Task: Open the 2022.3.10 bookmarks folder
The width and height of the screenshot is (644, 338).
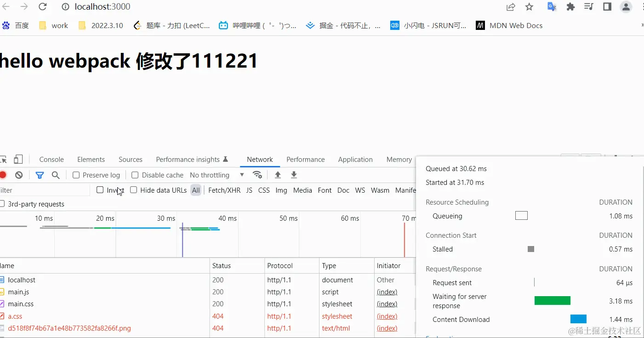Action: pos(101,26)
